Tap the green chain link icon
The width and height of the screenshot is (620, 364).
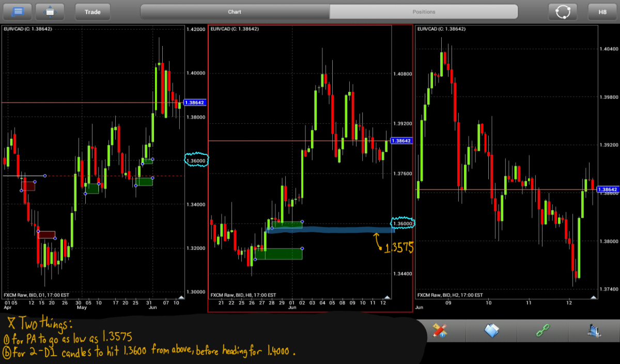click(542, 330)
